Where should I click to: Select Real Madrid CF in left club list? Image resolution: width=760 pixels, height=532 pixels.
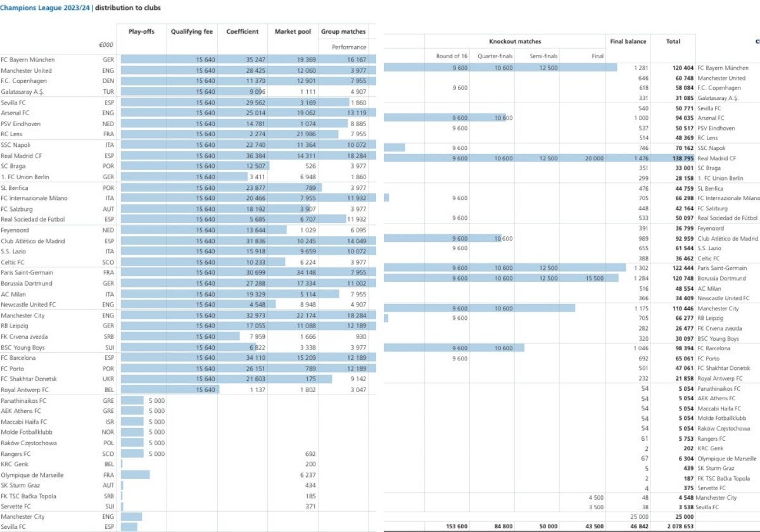[x=20, y=156]
